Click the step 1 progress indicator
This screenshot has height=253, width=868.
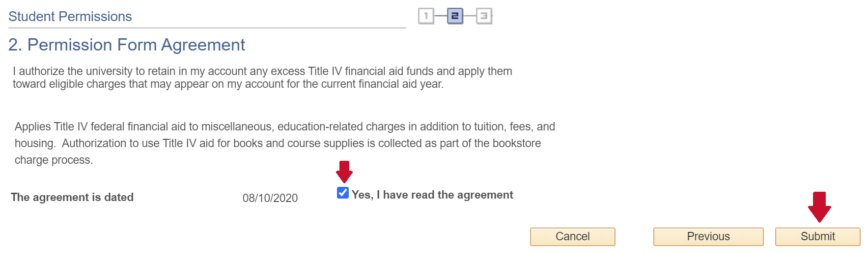click(426, 16)
